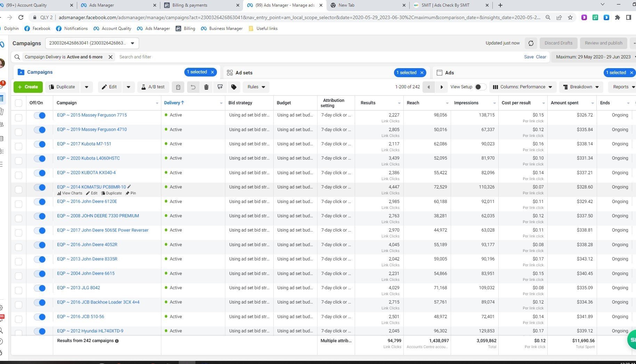The image size is (636, 364).
Task: Click the browser address bar URL
Action: [x=299, y=17]
